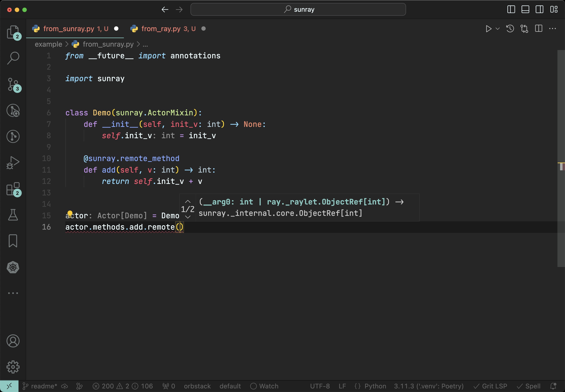Select Python interpreter 3.11.3 in status bar
The width and height of the screenshot is (565, 392).
428,386
